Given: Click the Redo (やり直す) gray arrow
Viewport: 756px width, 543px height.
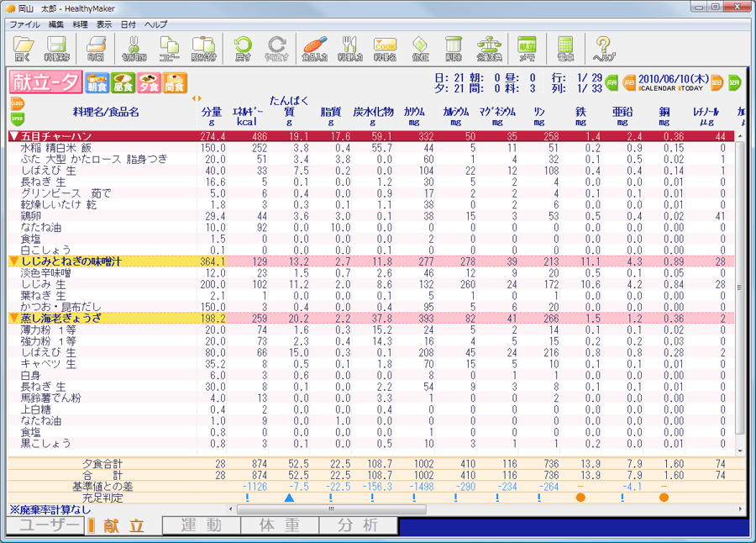Looking at the screenshot, I should coord(276,50).
